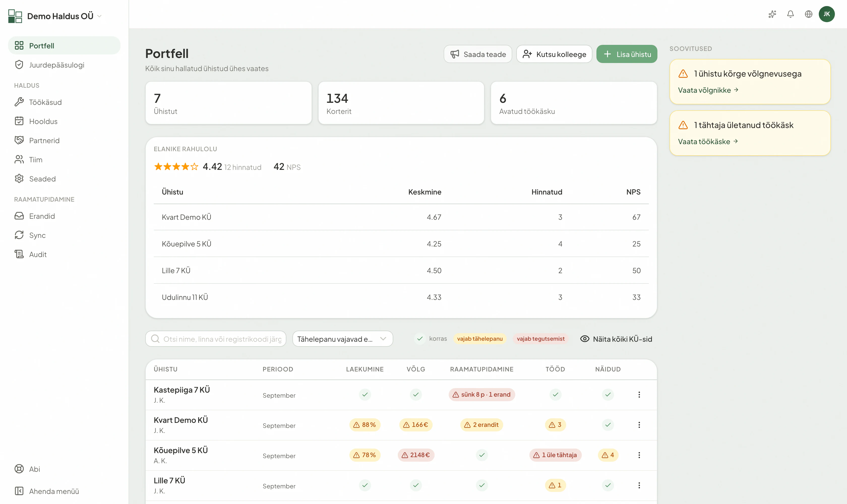Viewport: 847px width, 504px height.
Task: Open Tähelepanu vajavad filter dropdown
Action: (343, 339)
